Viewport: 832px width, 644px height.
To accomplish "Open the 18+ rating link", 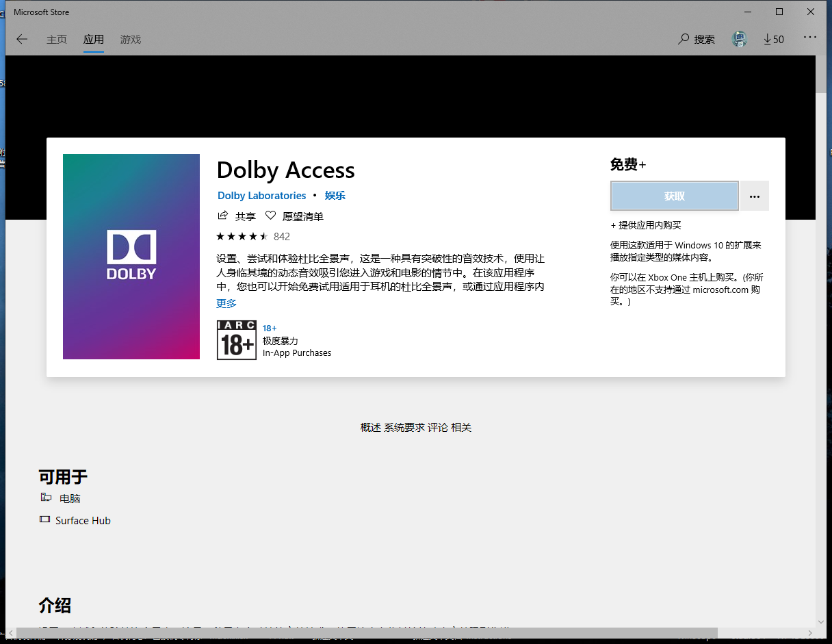I will pos(270,329).
